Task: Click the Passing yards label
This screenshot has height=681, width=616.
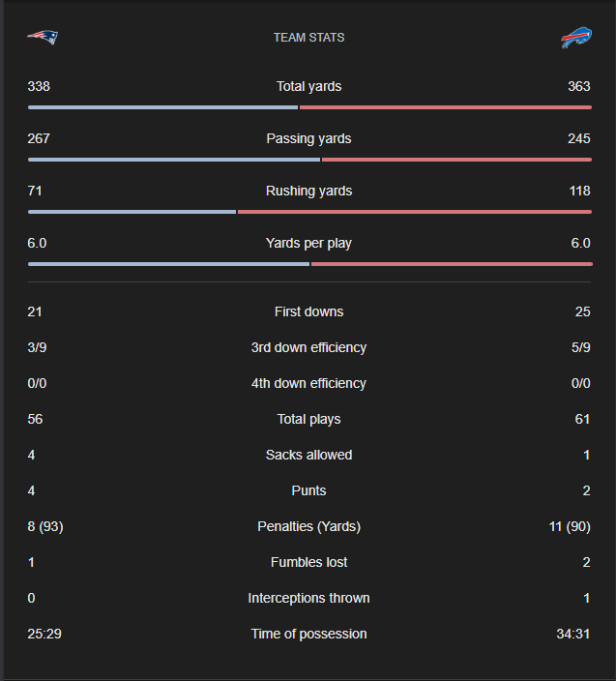Action: click(x=308, y=138)
